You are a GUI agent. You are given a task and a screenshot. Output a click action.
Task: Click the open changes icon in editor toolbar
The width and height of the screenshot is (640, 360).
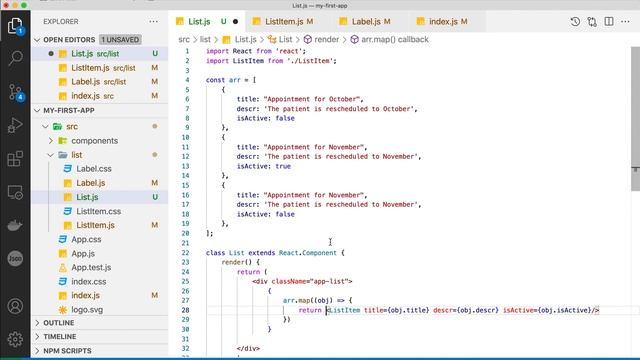pos(592,22)
